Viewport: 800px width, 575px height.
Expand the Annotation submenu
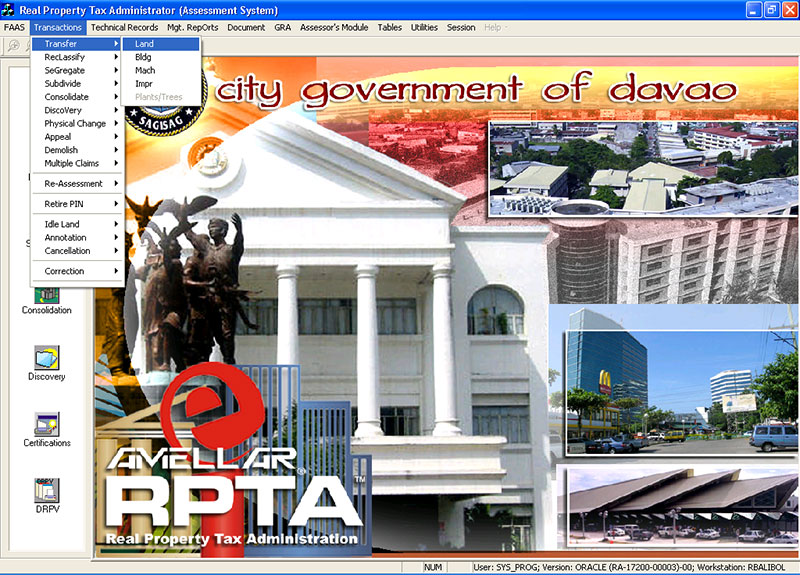[77, 237]
